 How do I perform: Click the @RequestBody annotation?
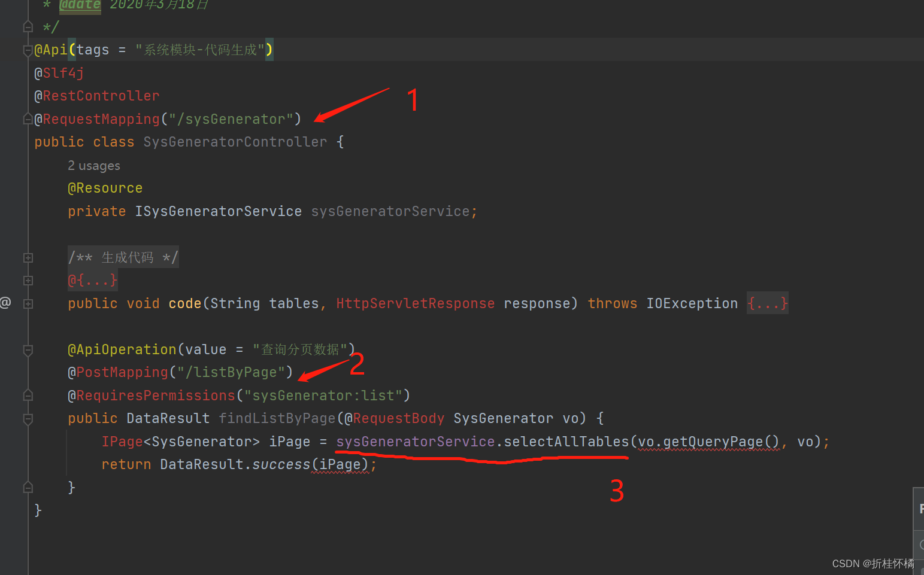click(x=395, y=418)
